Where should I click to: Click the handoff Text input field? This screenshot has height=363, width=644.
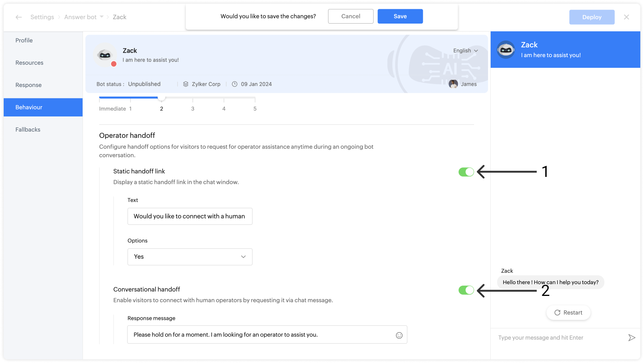tap(190, 216)
